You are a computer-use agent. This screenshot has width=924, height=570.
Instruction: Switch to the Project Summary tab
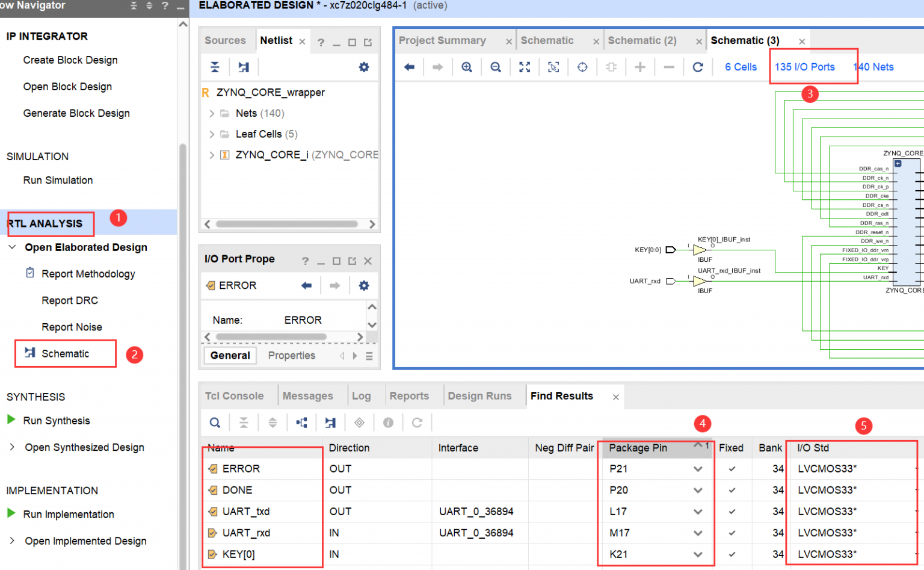click(x=442, y=40)
